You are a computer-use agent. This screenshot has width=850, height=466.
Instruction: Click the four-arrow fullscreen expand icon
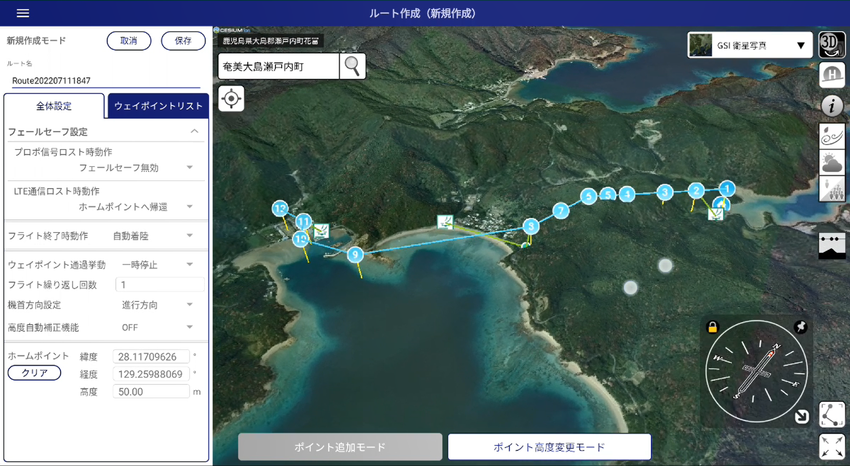(x=832, y=447)
